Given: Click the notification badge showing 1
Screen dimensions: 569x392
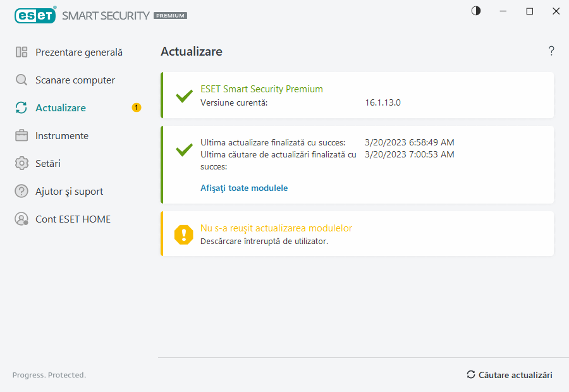Looking at the screenshot, I should (136, 107).
